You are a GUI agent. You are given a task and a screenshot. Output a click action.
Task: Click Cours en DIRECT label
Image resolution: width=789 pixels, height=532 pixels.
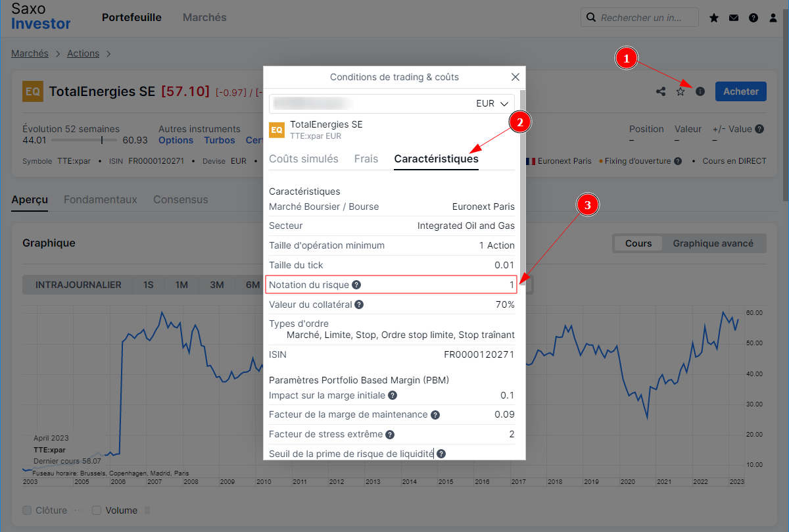pyautogui.click(x=734, y=161)
